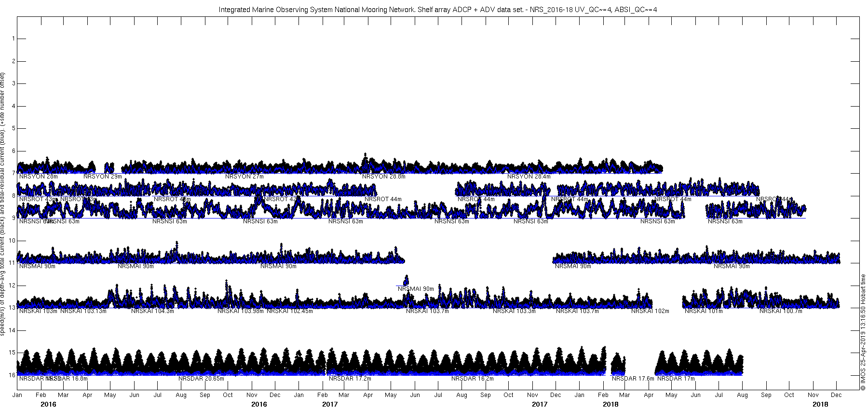
Task: Click y-axis tick label '4'
Action: (x=14, y=106)
